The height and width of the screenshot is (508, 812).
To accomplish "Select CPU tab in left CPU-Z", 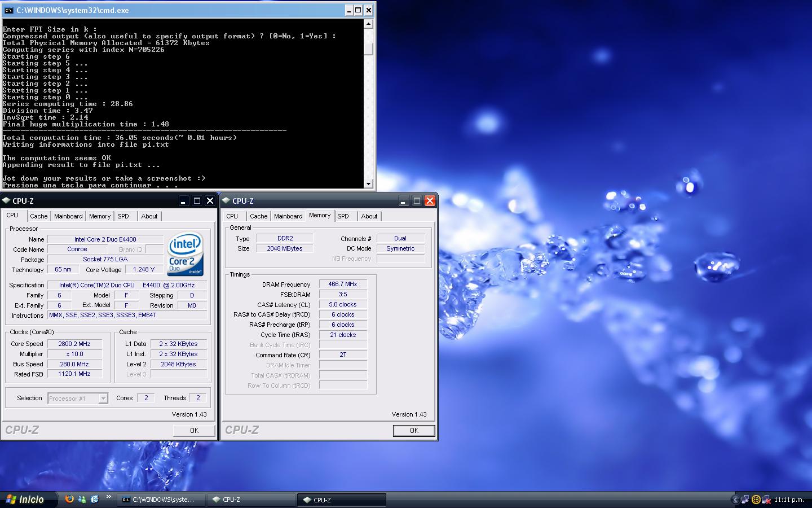I will point(12,216).
